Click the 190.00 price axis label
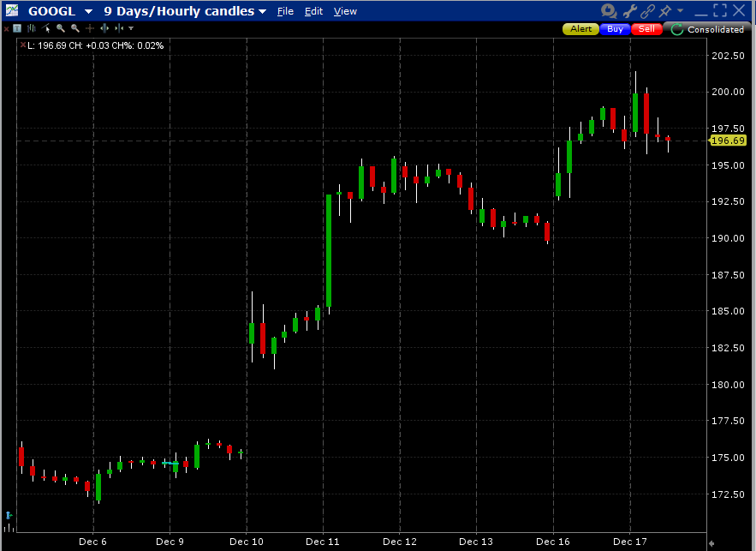The image size is (756, 551). [x=728, y=238]
